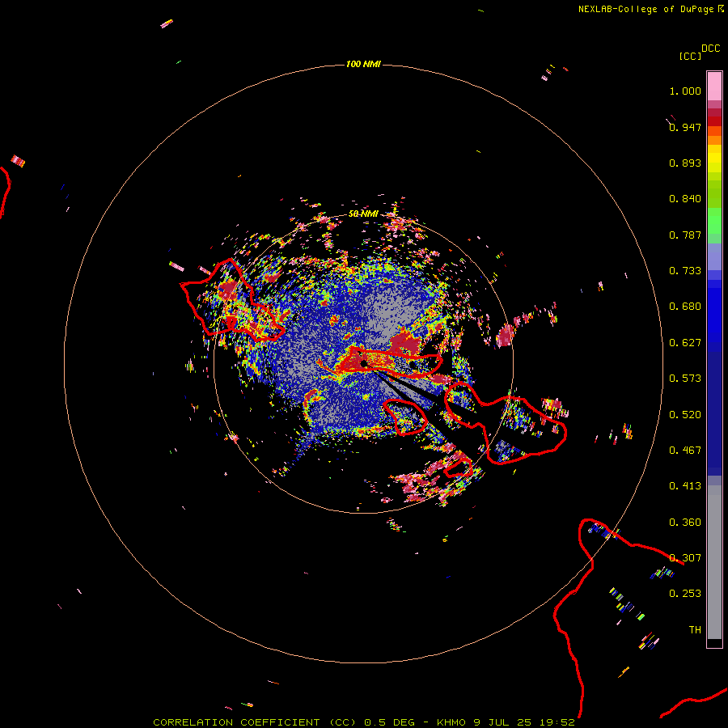
Task: Click the 0.360 color scale label
Action: point(685,523)
